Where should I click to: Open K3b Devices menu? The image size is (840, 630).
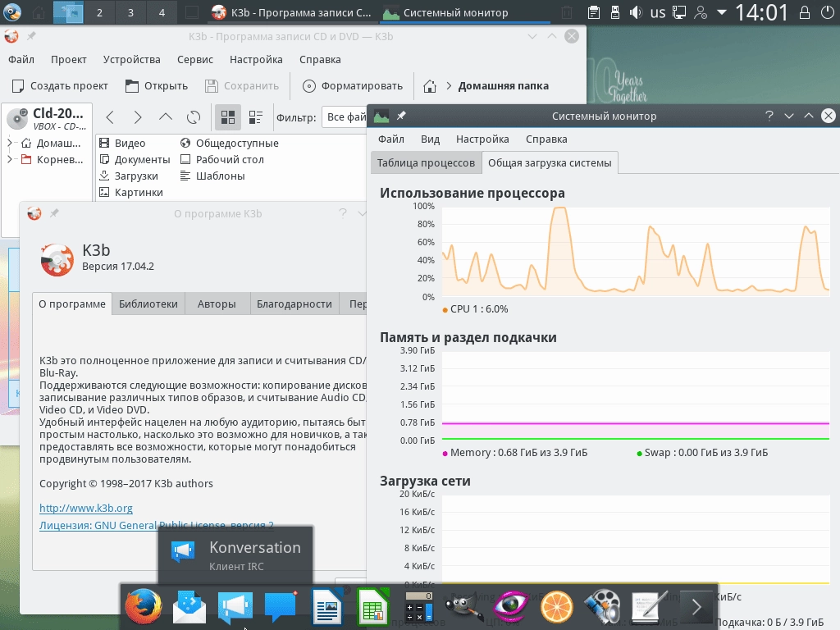(x=132, y=59)
